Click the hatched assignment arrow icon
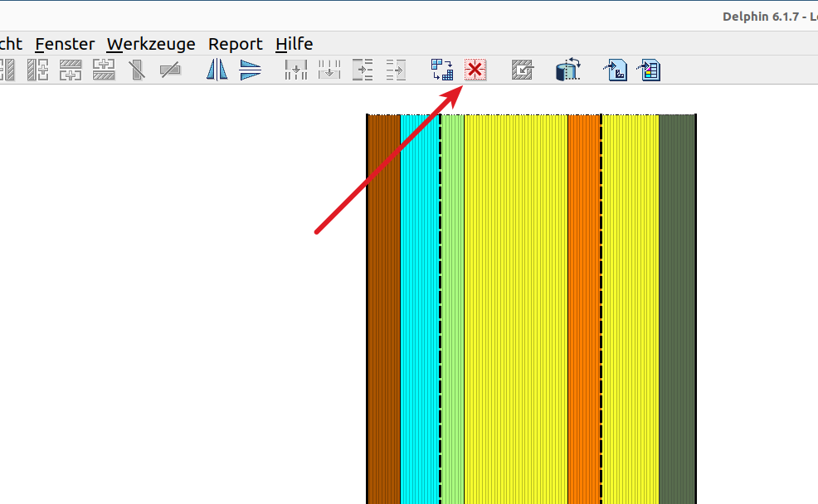 [522, 70]
